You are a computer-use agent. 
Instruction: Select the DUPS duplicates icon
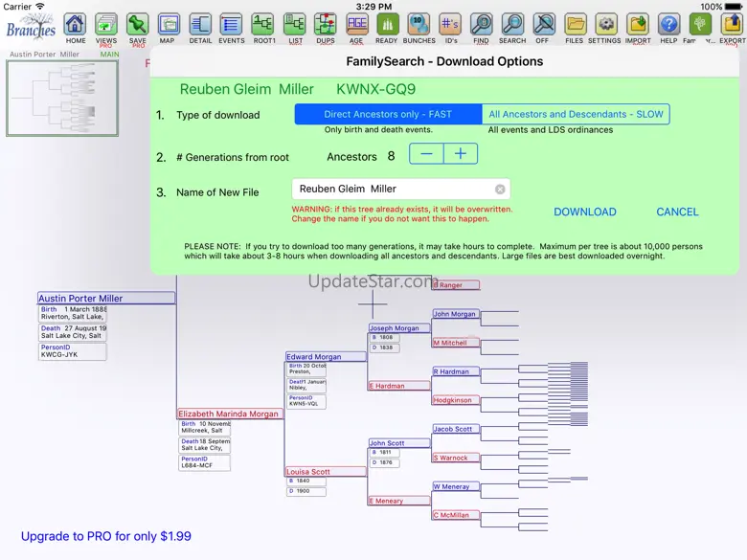325,25
